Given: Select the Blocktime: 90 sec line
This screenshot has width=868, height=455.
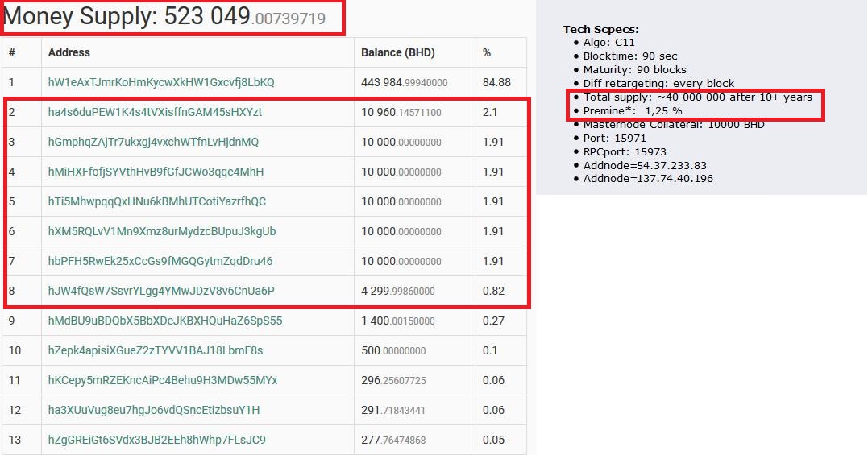Looking at the screenshot, I should point(630,56).
